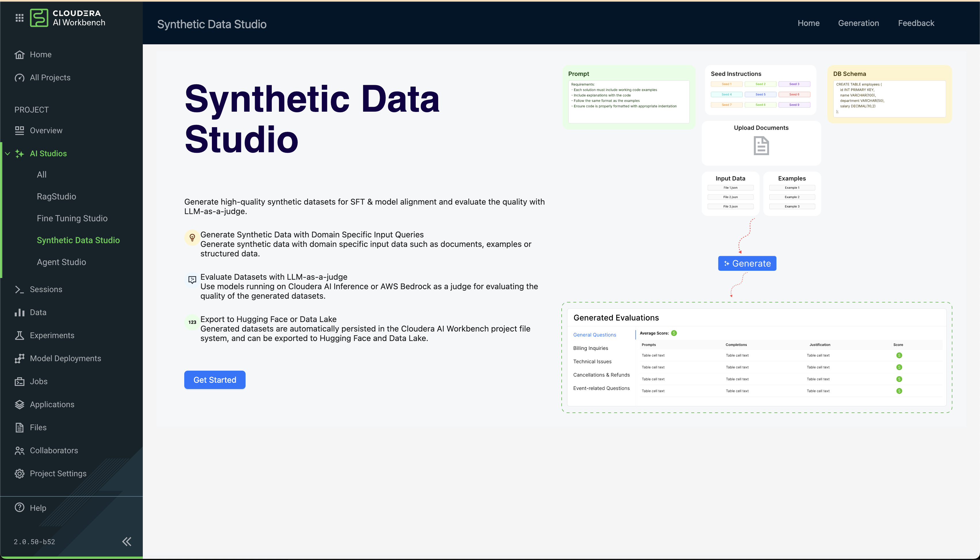Click the Home house icon in sidebar

click(x=19, y=55)
